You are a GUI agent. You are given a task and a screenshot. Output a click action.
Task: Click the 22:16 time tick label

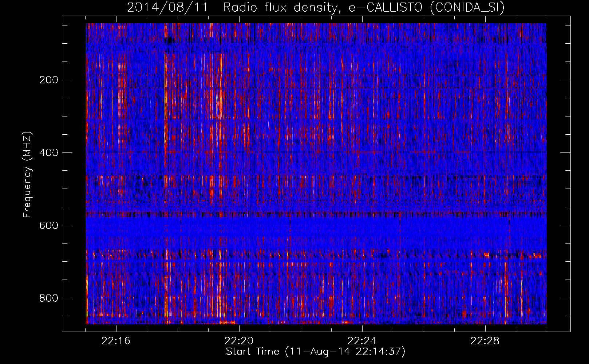(116, 341)
